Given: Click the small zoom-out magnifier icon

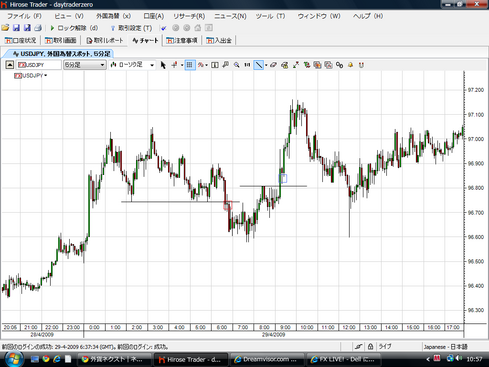Looking at the screenshot, I should coord(237,65).
